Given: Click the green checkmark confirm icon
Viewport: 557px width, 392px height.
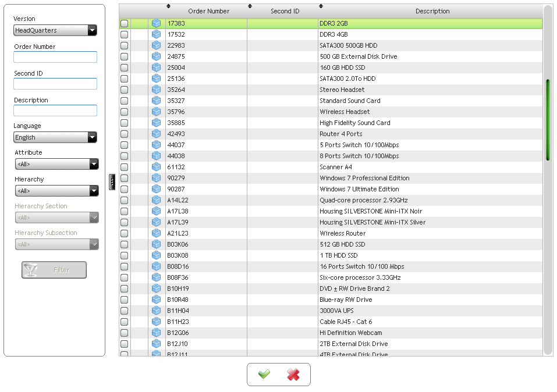Looking at the screenshot, I should (x=264, y=375).
